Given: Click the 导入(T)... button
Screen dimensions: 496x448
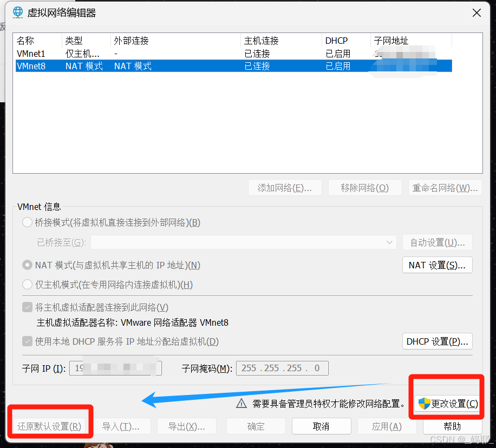Looking at the screenshot, I should pyautogui.click(x=121, y=426).
